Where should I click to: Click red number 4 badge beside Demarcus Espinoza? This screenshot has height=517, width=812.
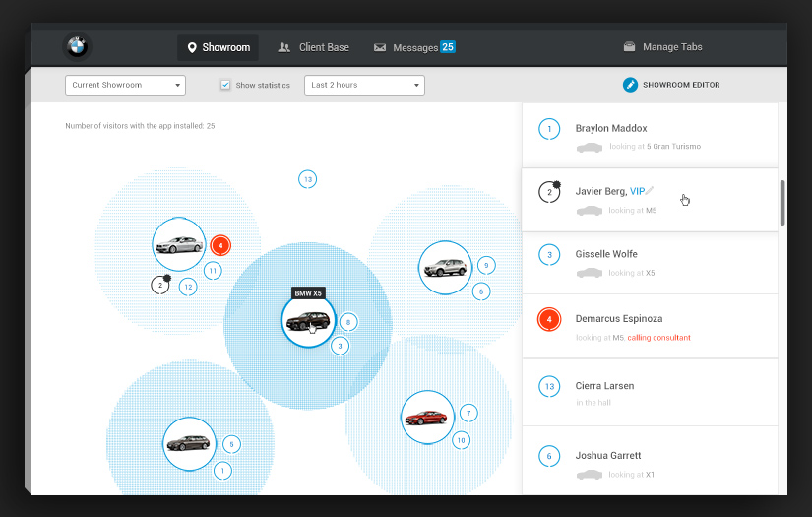(x=549, y=319)
